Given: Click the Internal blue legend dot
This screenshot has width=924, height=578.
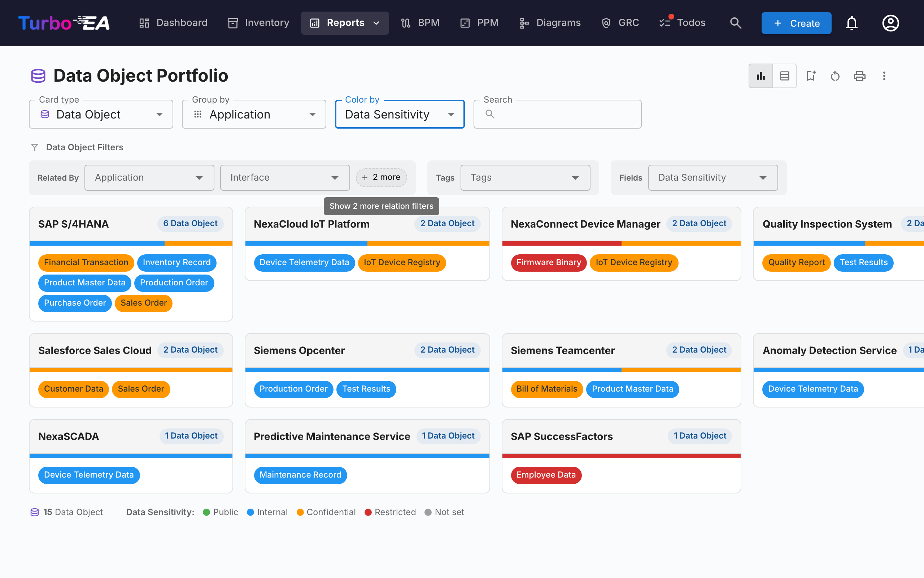Looking at the screenshot, I should (250, 512).
